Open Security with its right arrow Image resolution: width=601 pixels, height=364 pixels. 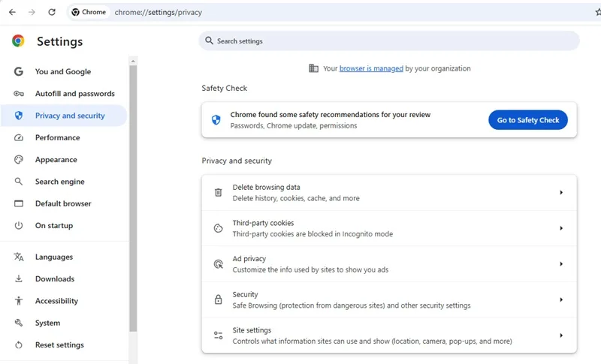pos(561,299)
